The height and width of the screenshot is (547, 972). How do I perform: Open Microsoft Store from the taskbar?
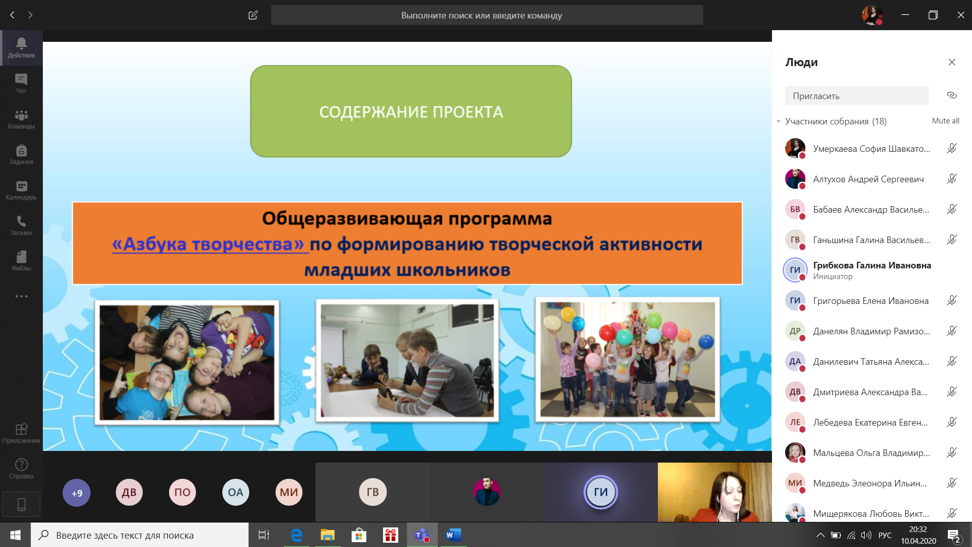359,535
